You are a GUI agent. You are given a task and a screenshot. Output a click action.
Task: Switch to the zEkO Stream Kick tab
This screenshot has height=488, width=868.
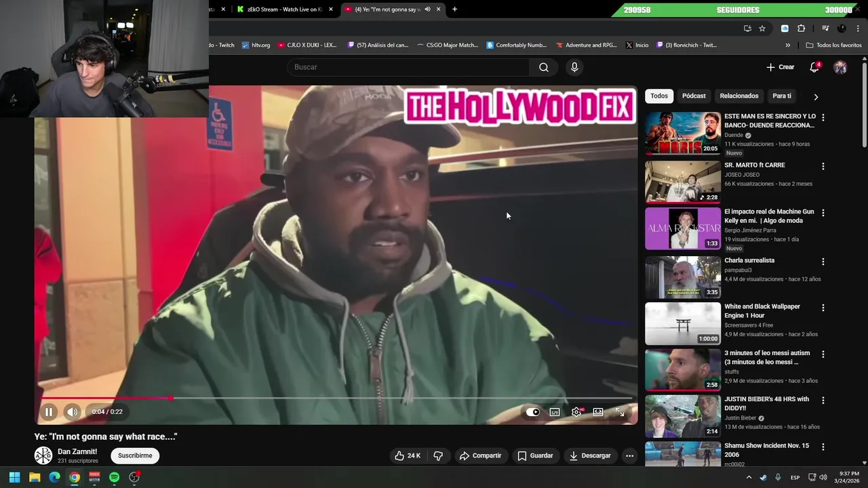pyautogui.click(x=285, y=9)
